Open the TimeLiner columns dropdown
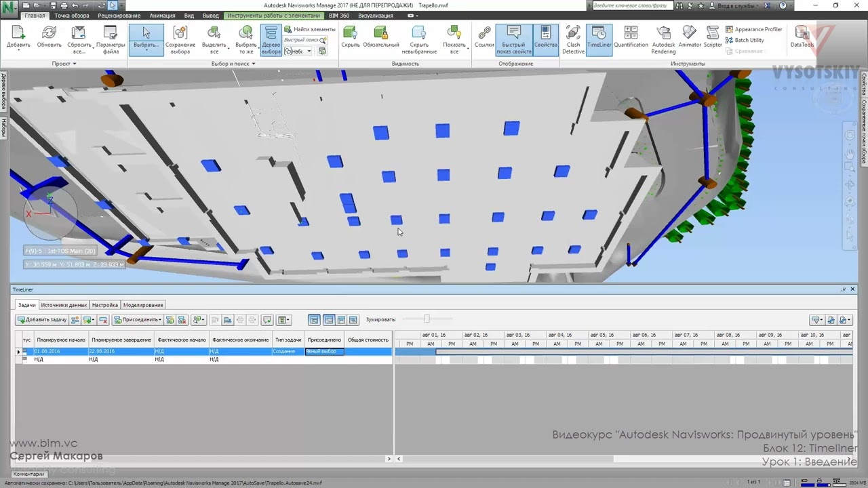Viewport: 868px width, 488px height. [283, 320]
